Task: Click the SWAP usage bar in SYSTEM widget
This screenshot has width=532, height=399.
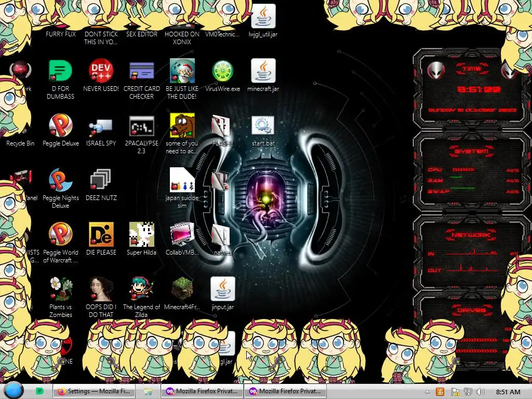Action: (x=463, y=188)
